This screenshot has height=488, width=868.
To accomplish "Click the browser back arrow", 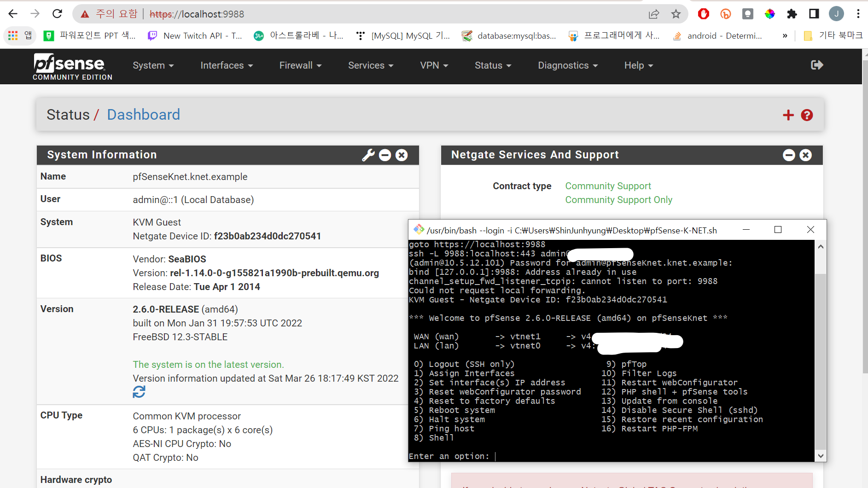I will tap(13, 14).
